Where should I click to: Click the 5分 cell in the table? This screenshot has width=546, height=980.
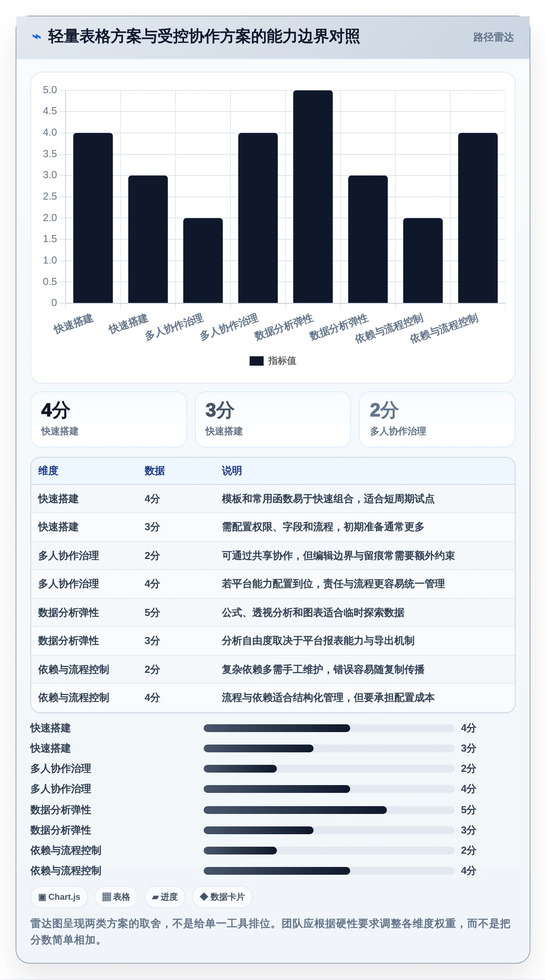(152, 613)
